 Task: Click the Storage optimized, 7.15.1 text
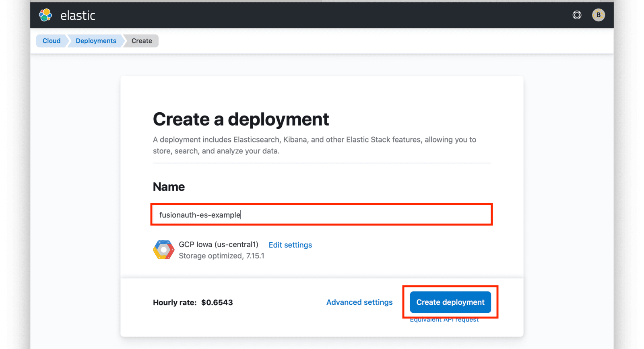(221, 256)
